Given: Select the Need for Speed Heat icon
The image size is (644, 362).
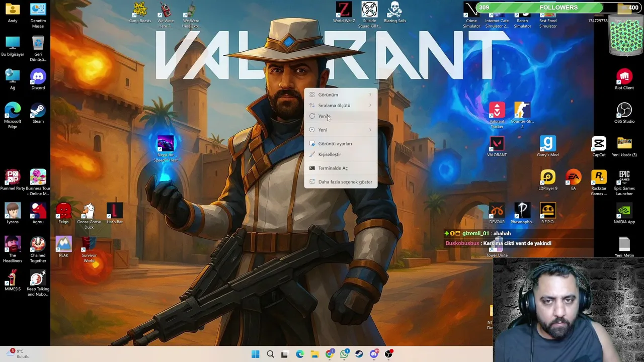Looking at the screenshot, I should (x=166, y=149).
